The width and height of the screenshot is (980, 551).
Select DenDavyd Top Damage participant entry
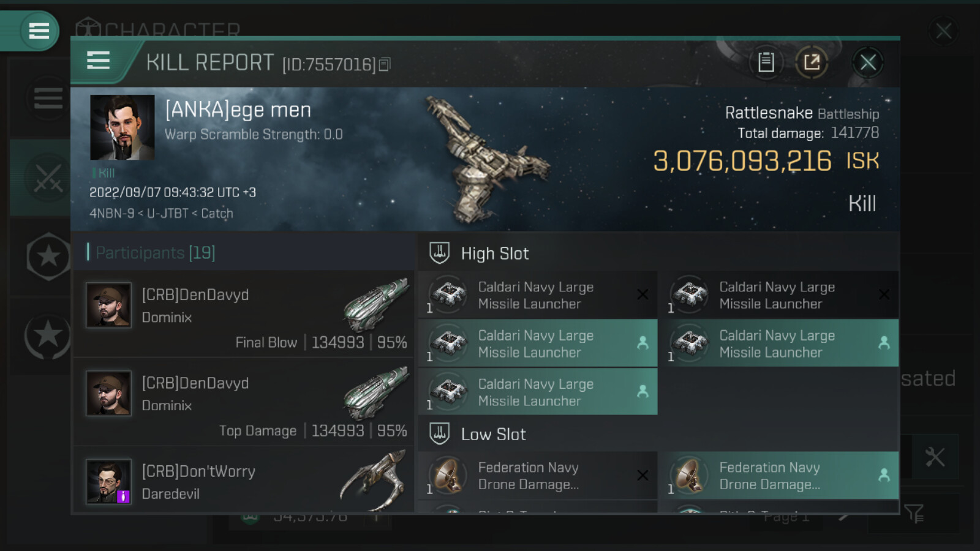click(244, 403)
